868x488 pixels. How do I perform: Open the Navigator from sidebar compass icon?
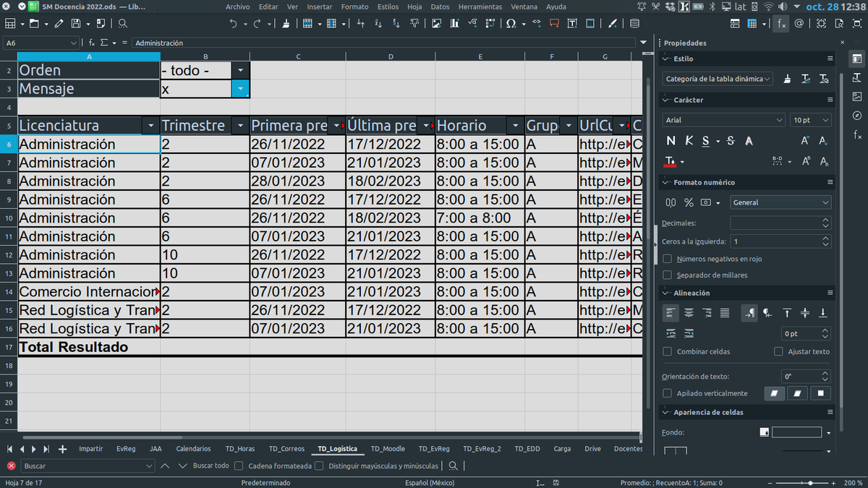857,116
